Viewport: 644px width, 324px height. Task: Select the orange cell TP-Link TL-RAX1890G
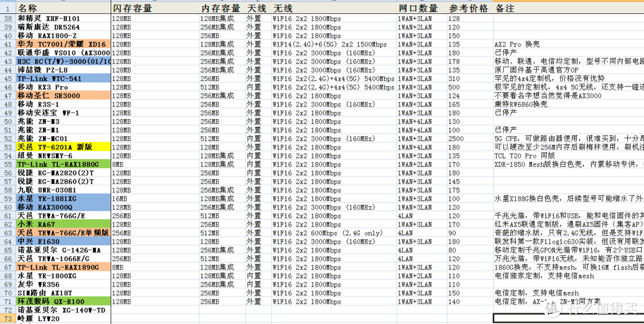click(x=63, y=267)
